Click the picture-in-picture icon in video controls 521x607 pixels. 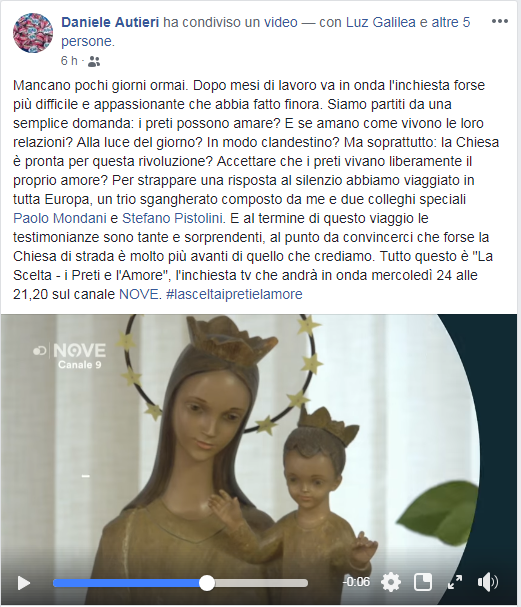pos(423,582)
